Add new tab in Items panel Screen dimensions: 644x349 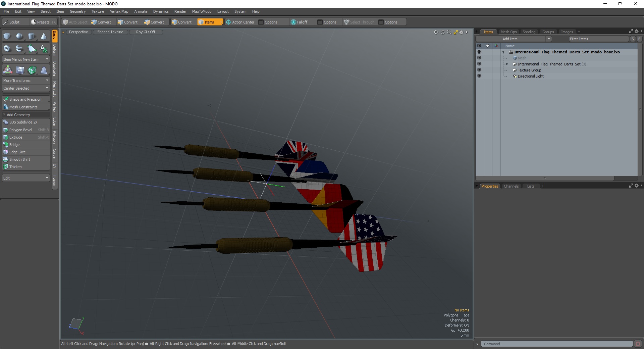coord(579,32)
